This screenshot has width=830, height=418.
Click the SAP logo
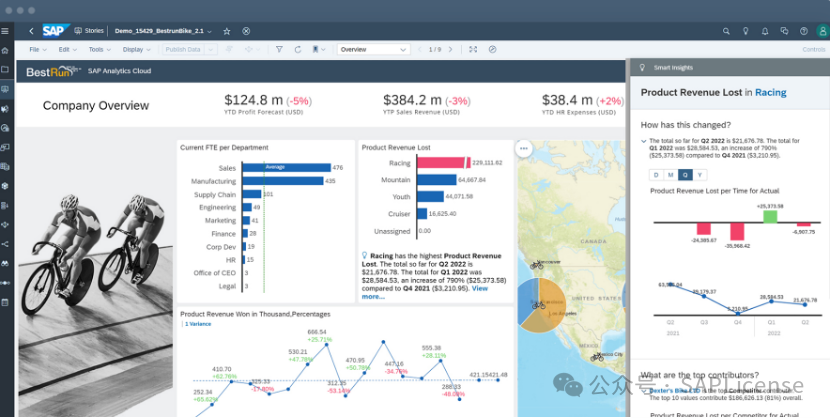click(55, 31)
